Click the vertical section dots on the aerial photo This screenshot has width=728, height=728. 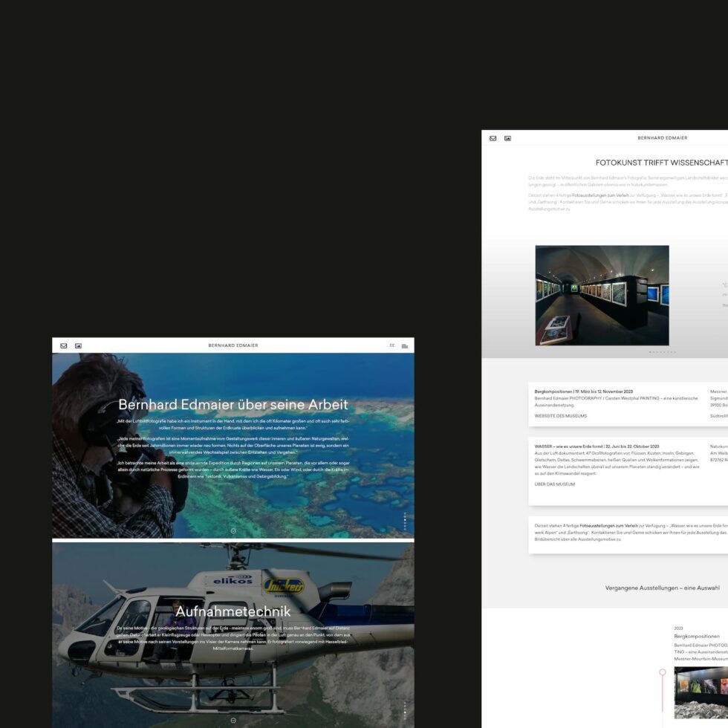405,520
